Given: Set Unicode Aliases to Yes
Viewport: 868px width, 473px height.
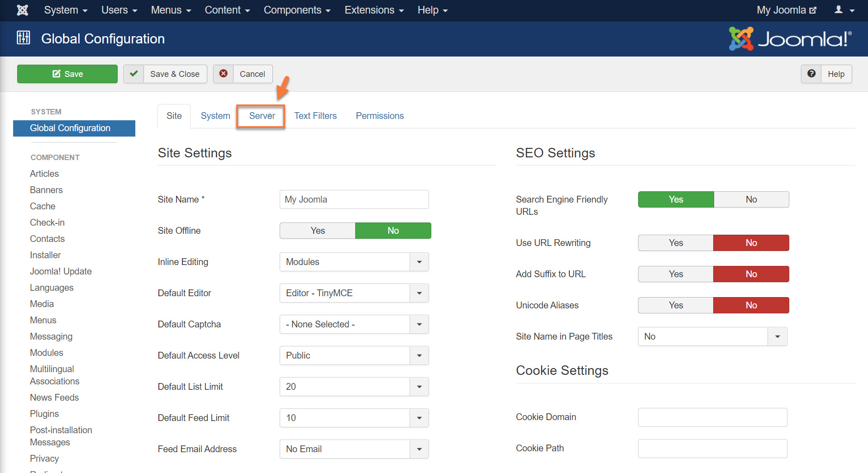Looking at the screenshot, I should pyautogui.click(x=675, y=305).
